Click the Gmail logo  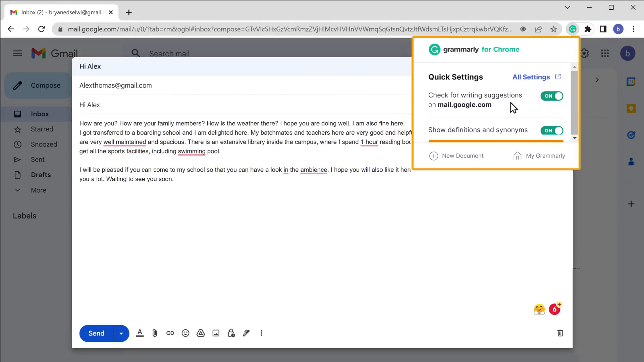pos(54,53)
